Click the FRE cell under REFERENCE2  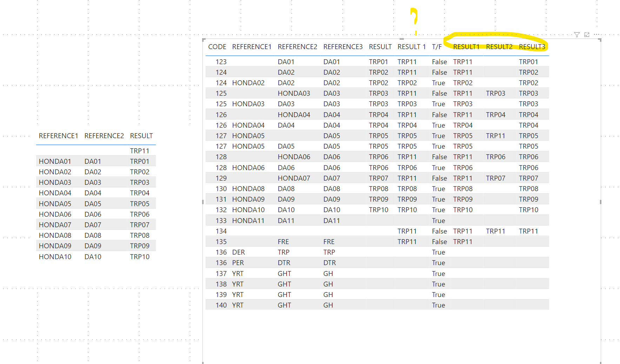click(x=283, y=242)
